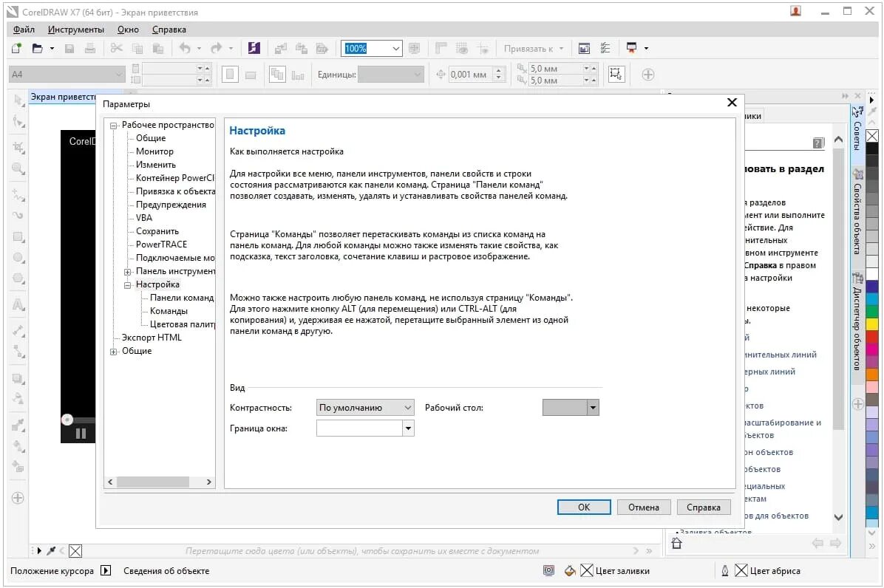This screenshot has height=588, width=884.
Task: Open the Рабочий стол color dropdown
Action: pyautogui.click(x=593, y=407)
